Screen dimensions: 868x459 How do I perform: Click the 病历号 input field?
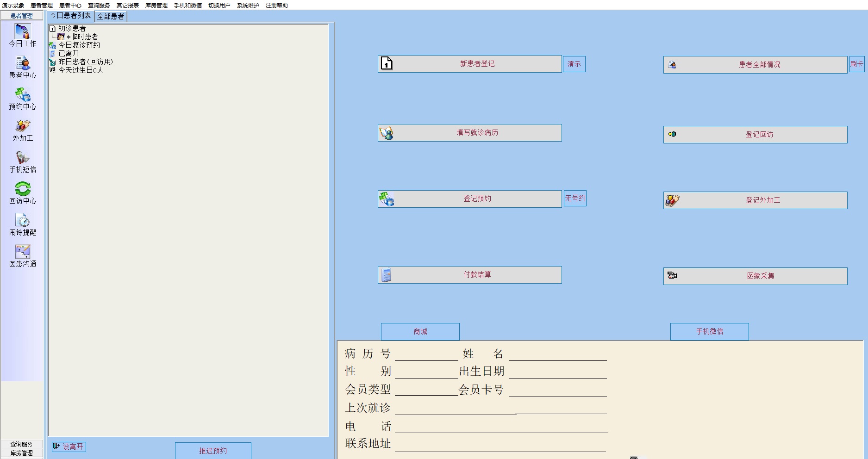click(426, 354)
